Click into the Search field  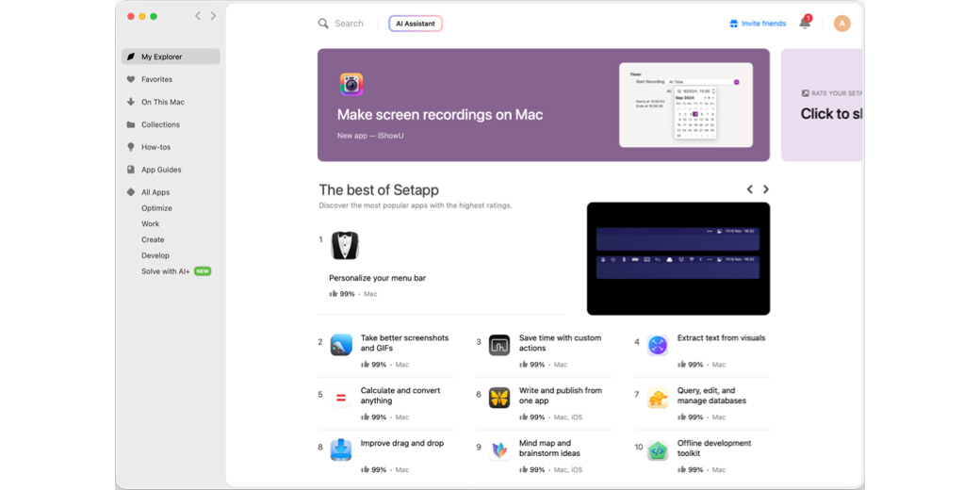pyautogui.click(x=349, y=24)
